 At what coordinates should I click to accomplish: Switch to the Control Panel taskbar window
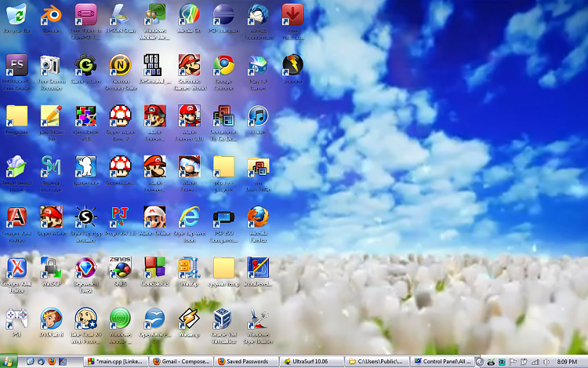pyautogui.click(x=442, y=362)
